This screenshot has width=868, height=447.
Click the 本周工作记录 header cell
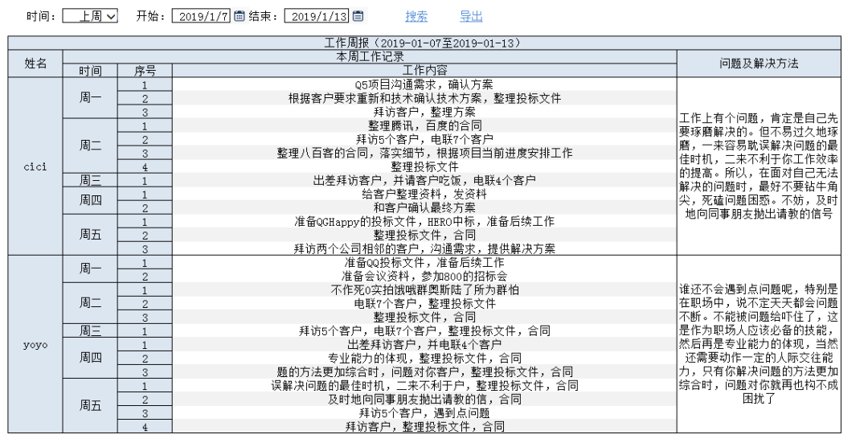tap(369, 57)
